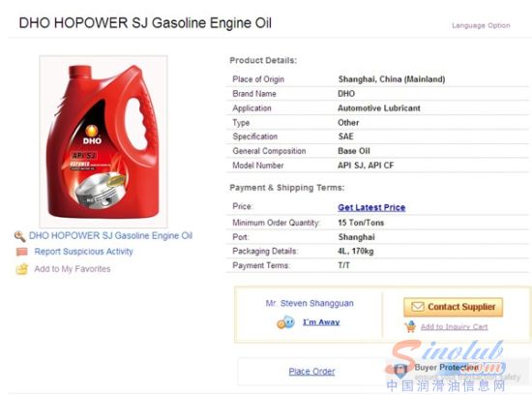Click the DHO HOPOWER page title heading
Viewport: 532px width, 395px height.
click(145, 23)
